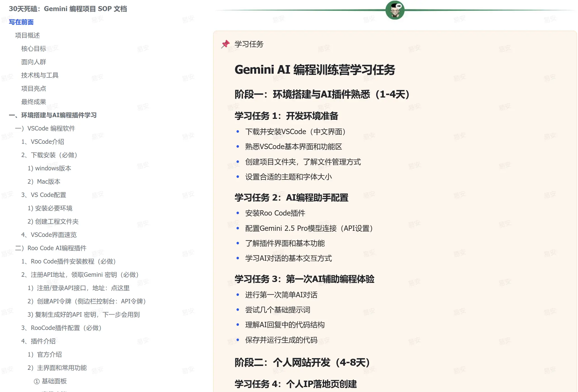This screenshot has height=392, width=578.
Task: Click heading 阶段一：环境搭建与AI插件熟悉
Action: coord(322,94)
